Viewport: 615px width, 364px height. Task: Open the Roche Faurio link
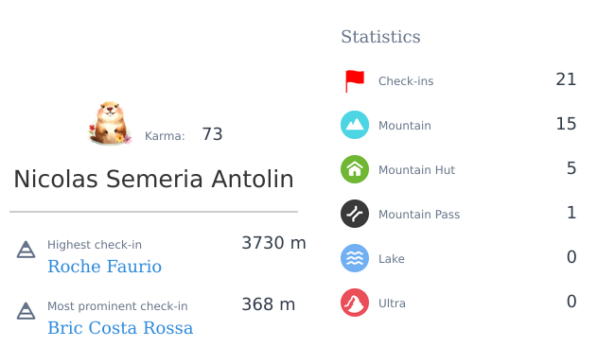click(104, 267)
